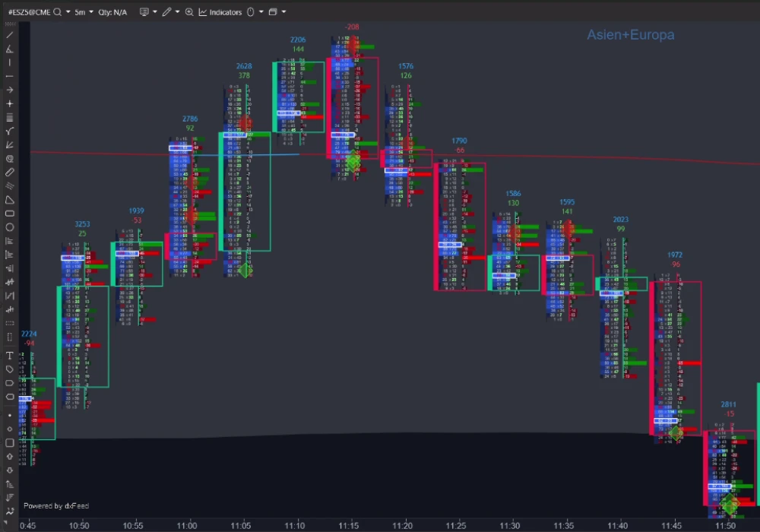The image size is (760, 532).
Task: Click the 2786 volume label above the bar
Action: 190,119
